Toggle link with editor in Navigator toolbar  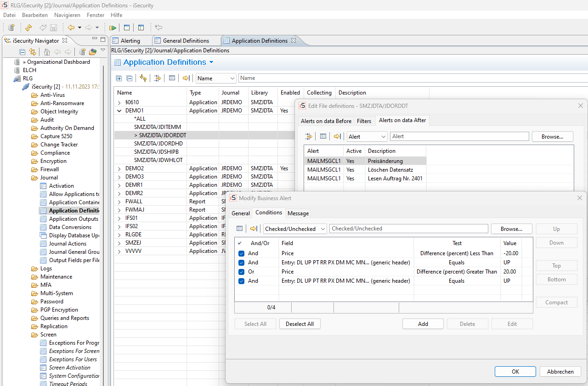(32, 52)
